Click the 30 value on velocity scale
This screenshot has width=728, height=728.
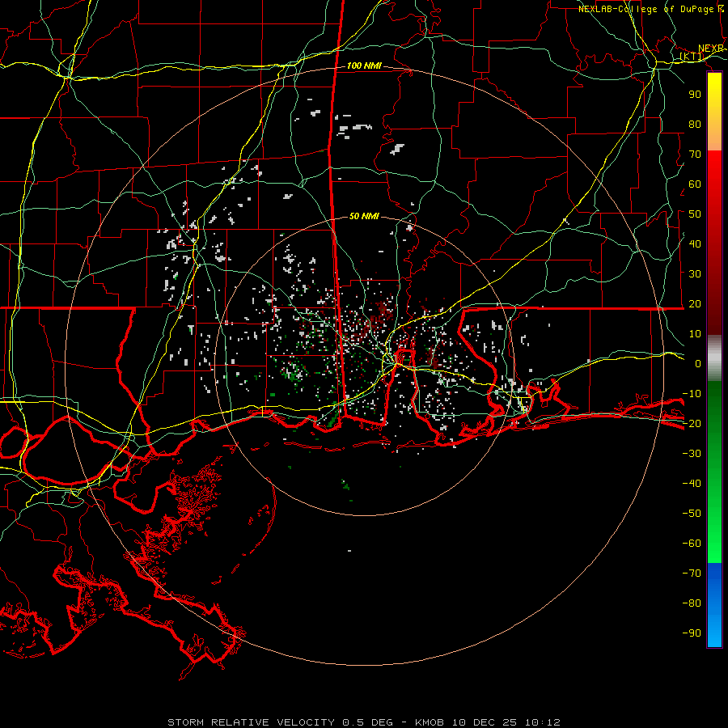coord(695,274)
